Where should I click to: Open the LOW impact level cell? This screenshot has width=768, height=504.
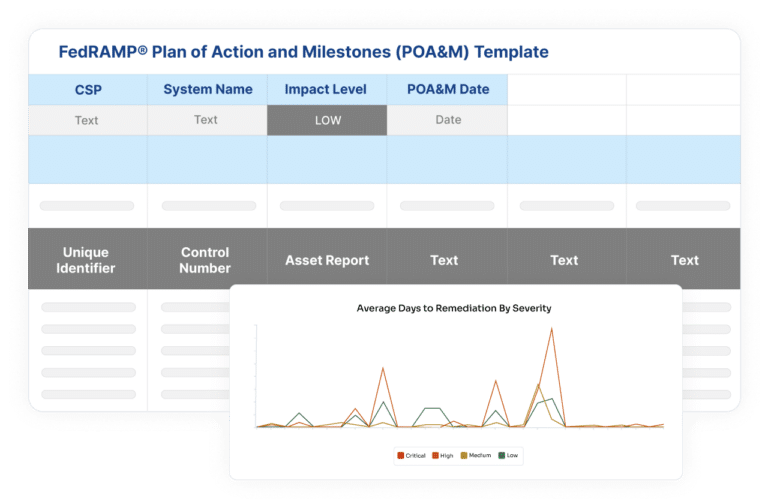327,120
